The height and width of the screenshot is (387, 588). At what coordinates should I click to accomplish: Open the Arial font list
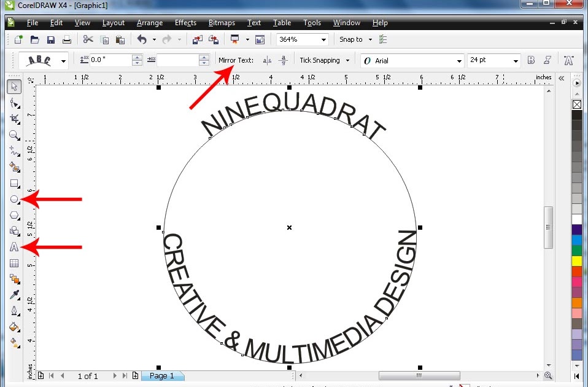tap(459, 60)
